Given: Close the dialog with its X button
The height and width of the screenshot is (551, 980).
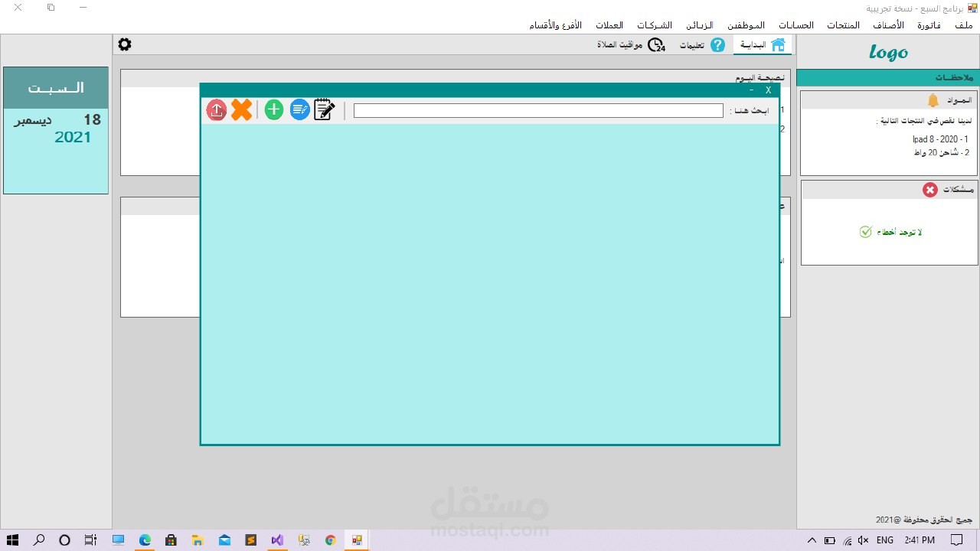Looking at the screenshot, I should pyautogui.click(x=769, y=90).
